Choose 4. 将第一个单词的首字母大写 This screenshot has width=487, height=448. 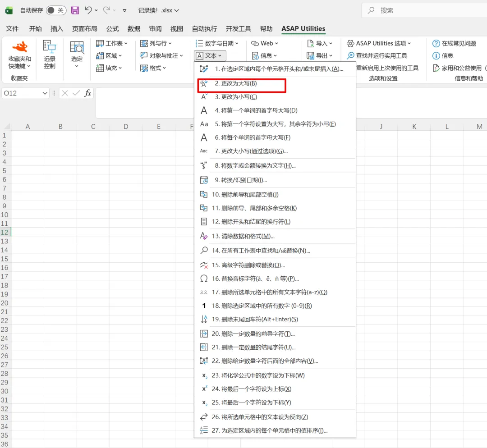pyautogui.click(x=275, y=110)
